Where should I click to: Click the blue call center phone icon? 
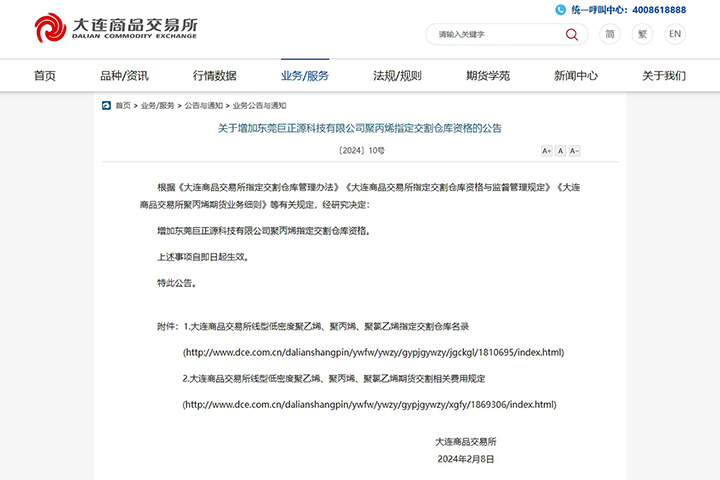(x=559, y=9)
